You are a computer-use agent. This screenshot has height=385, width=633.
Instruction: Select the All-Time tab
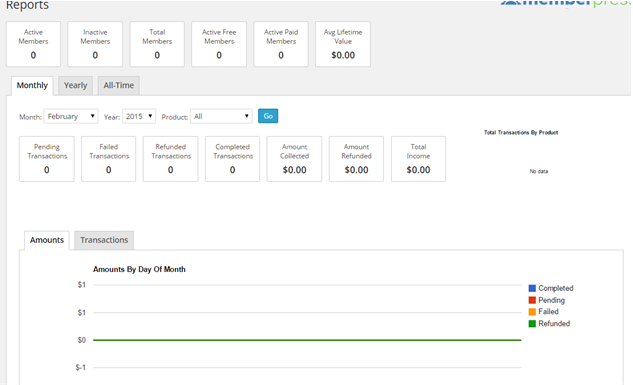119,86
